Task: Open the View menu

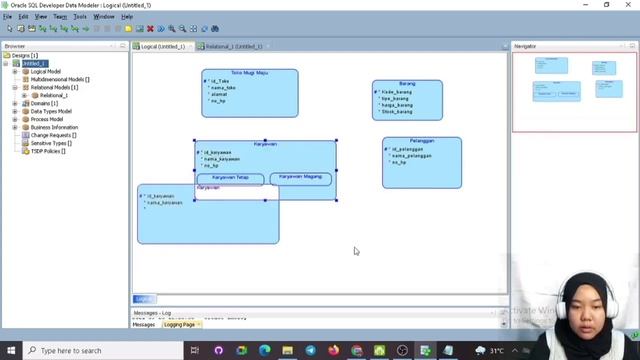Action: pos(40,17)
